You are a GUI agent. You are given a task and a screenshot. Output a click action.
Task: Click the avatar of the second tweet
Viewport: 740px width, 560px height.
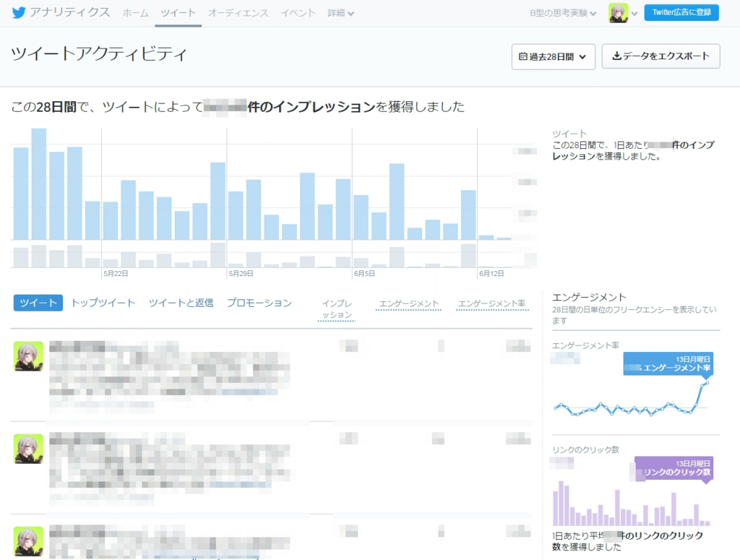(28, 449)
